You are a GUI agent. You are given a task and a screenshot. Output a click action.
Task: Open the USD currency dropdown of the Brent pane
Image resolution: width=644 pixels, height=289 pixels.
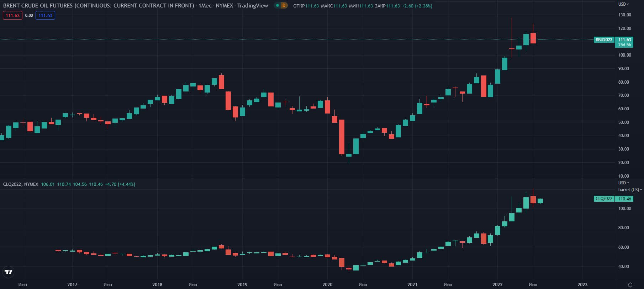[623, 4]
